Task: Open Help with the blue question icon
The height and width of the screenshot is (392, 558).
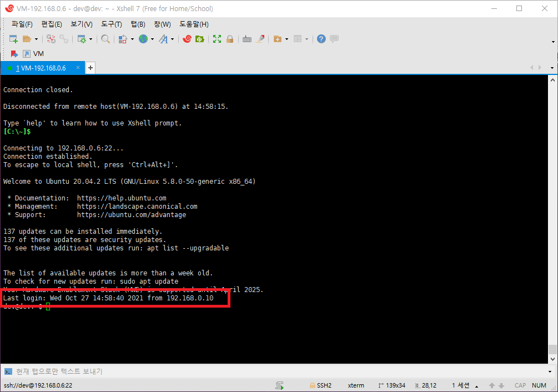Action: click(321, 39)
